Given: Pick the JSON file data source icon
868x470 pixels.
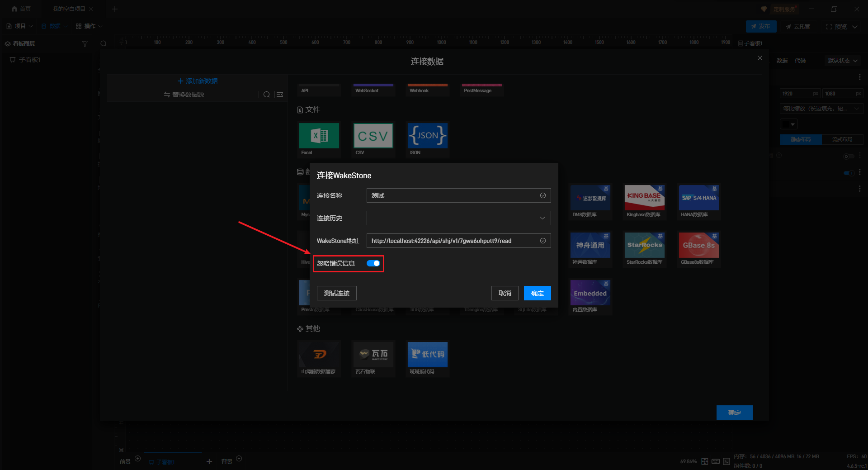Looking at the screenshot, I should coord(427,136).
